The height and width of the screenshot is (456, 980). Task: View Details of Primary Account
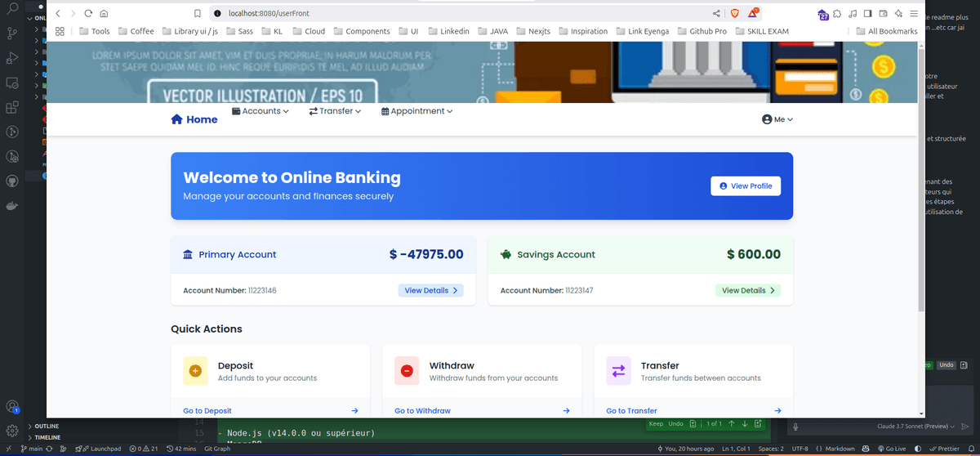click(430, 290)
